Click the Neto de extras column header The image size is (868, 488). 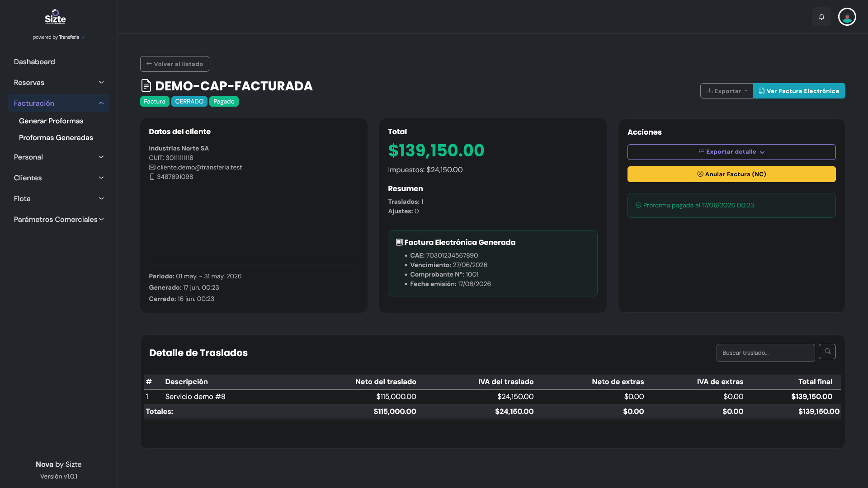tap(618, 381)
